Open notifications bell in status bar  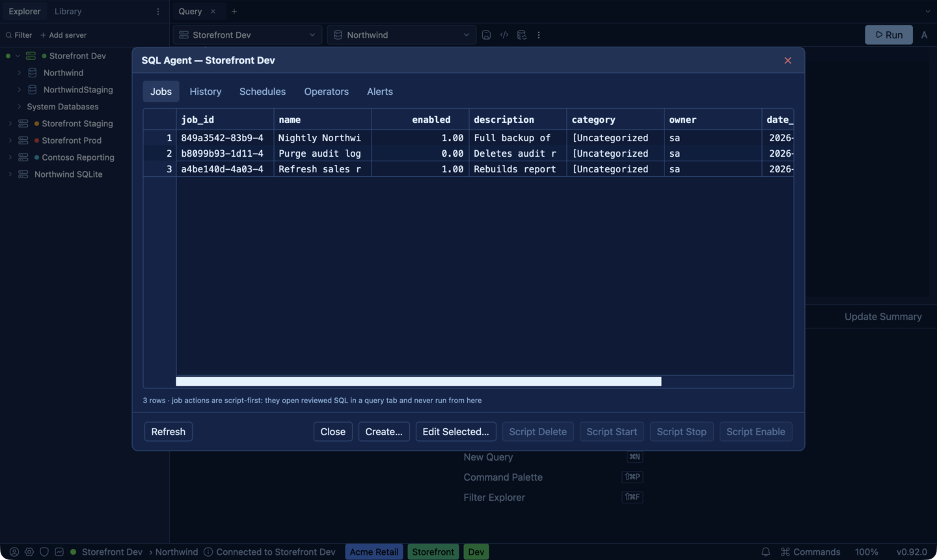click(766, 552)
